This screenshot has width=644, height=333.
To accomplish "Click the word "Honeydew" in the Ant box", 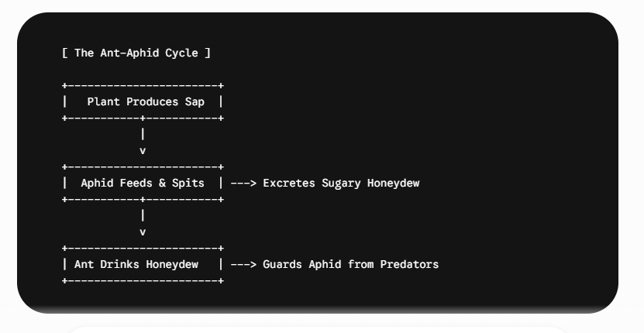I will coord(172,264).
